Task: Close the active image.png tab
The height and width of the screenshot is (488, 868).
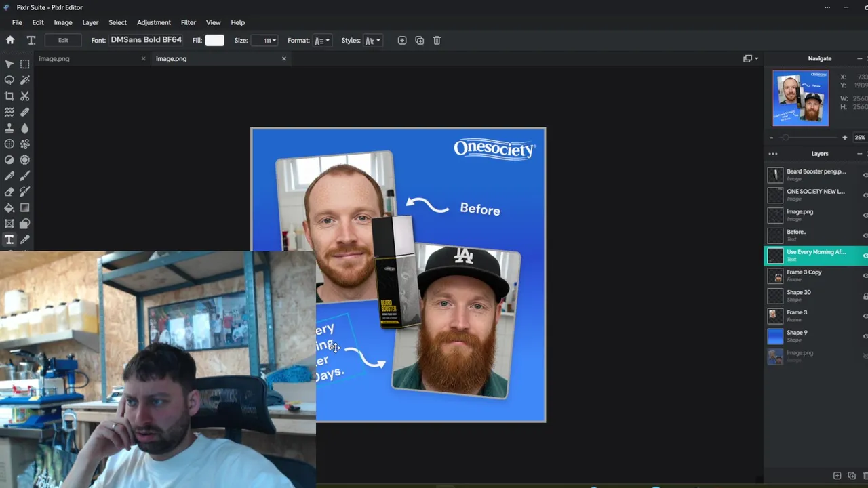Action: point(284,58)
